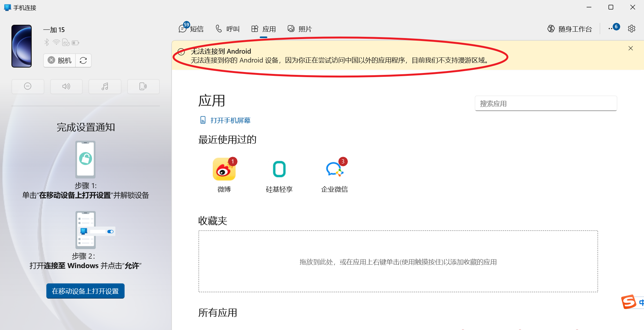The image size is (644, 330).
Task: Refresh the phone connection
Action: click(83, 60)
